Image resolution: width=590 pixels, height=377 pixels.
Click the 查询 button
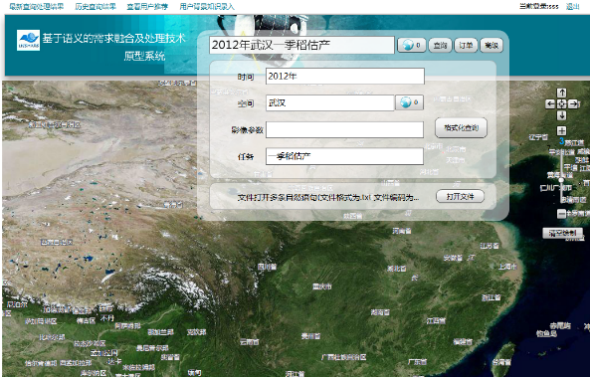(x=440, y=46)
